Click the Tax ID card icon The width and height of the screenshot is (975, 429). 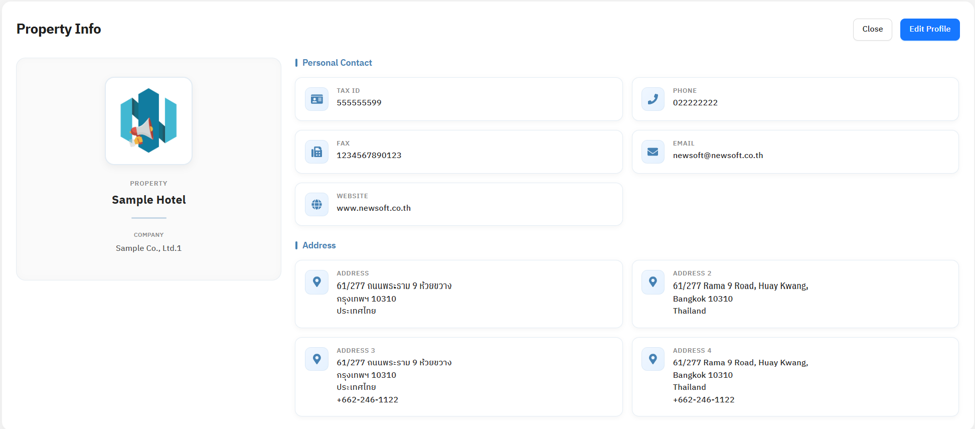pos(317,99)
